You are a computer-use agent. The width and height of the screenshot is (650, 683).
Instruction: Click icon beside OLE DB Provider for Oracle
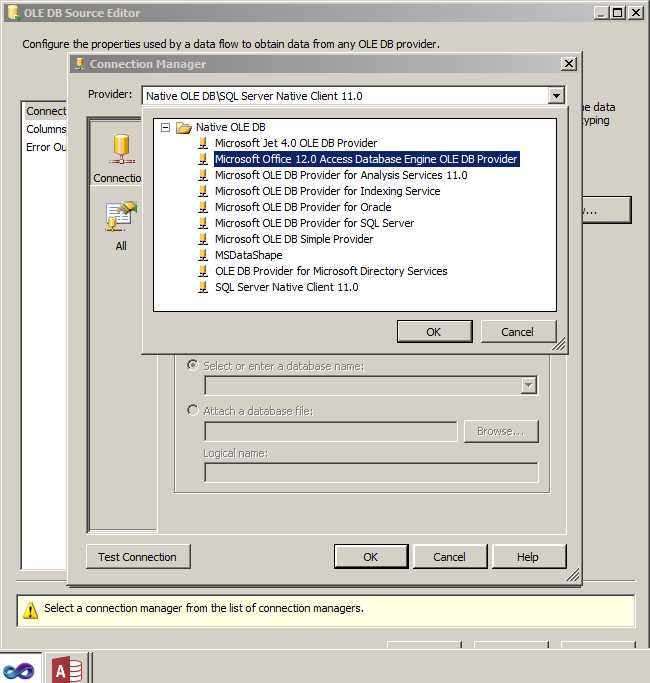tap(203, 207)
